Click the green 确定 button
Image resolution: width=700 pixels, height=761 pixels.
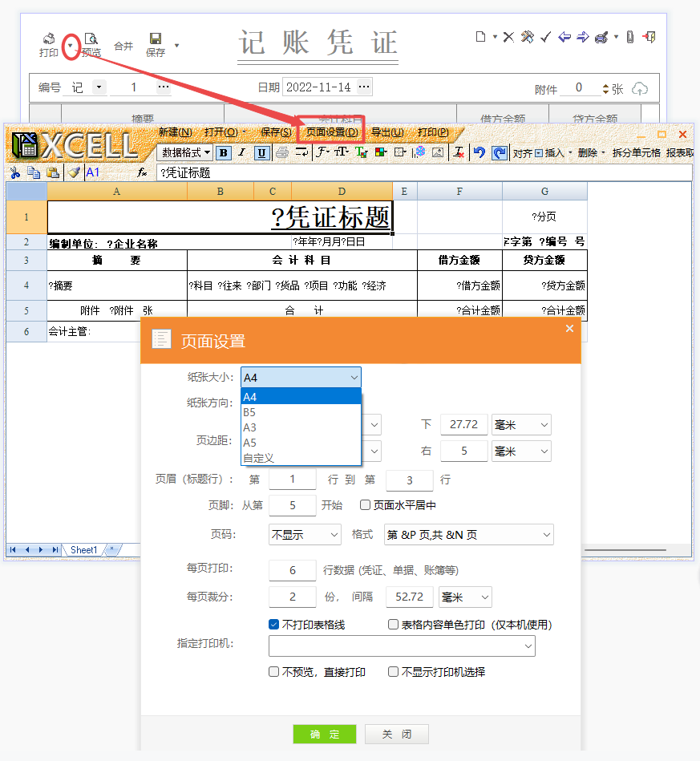pyautogui.click(x=324, y=735)
